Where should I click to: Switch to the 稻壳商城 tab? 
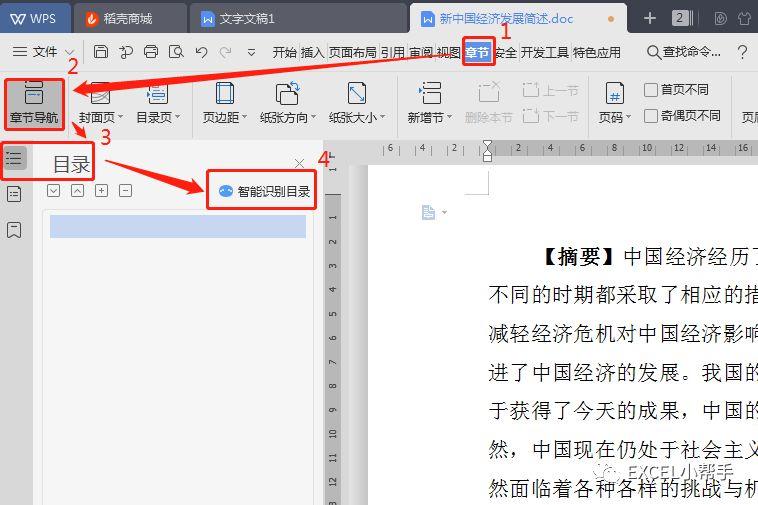pyautogui.click(x=130, y=18)
